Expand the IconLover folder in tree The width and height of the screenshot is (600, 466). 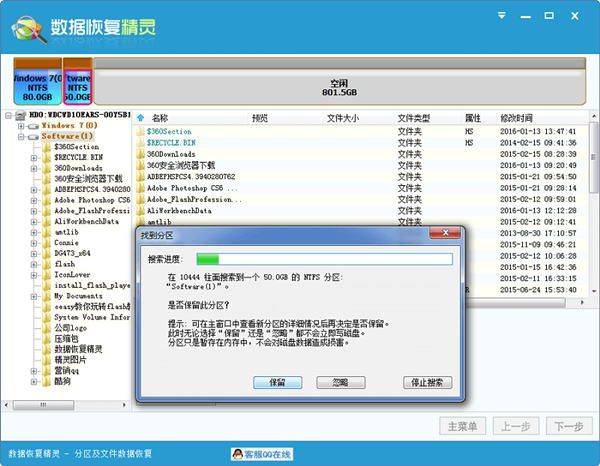coord(34,274)
